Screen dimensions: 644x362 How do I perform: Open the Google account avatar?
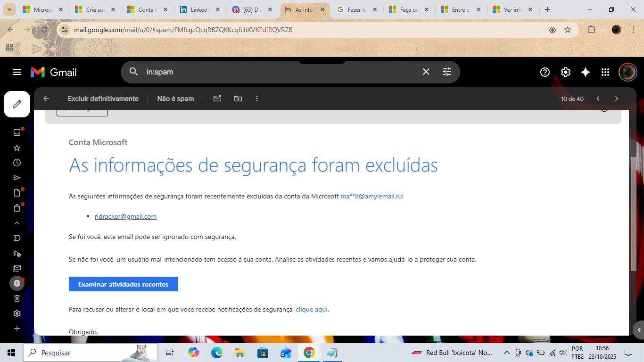pos(628,72)
